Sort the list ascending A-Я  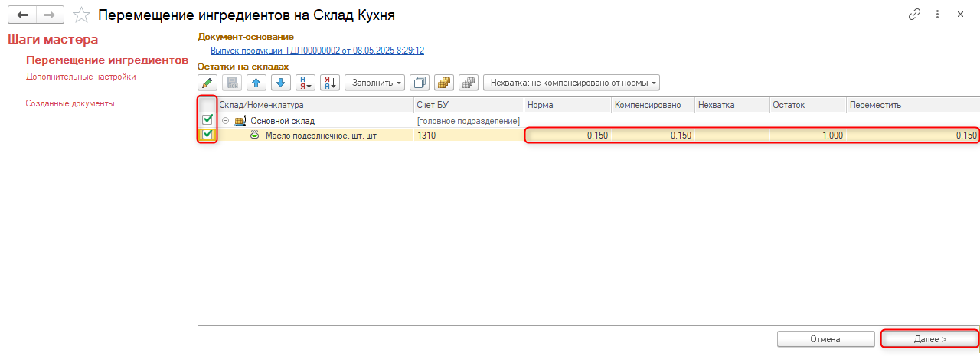coord(305,83)
